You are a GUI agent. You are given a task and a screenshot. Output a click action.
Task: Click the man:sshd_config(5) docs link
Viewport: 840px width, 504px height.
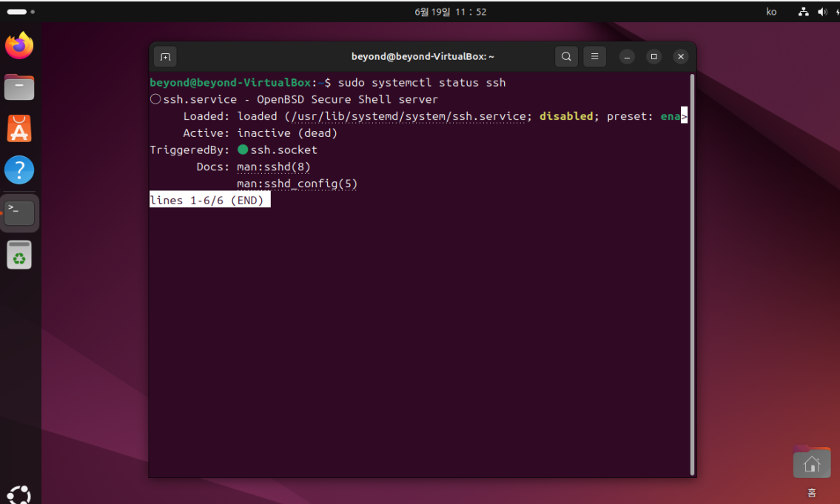coord(298,184)
